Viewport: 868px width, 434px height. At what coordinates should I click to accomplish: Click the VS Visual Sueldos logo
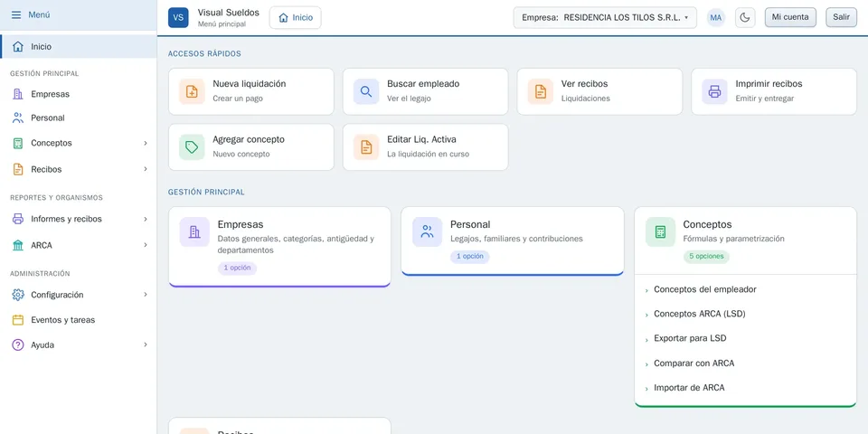coord(178,18)
